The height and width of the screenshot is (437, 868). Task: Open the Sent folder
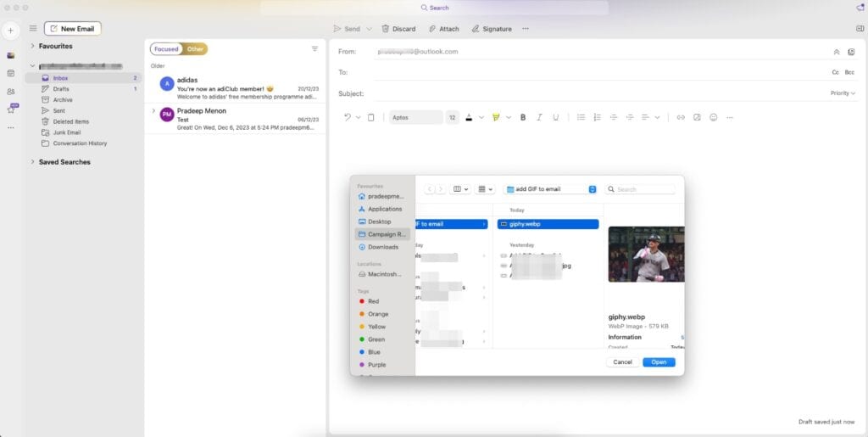tap(83, 111)
